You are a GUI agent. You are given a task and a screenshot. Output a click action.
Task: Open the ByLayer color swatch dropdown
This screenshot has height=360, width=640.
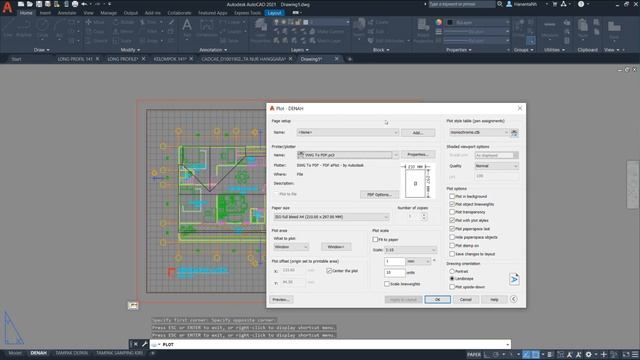(x=477, y=22)
